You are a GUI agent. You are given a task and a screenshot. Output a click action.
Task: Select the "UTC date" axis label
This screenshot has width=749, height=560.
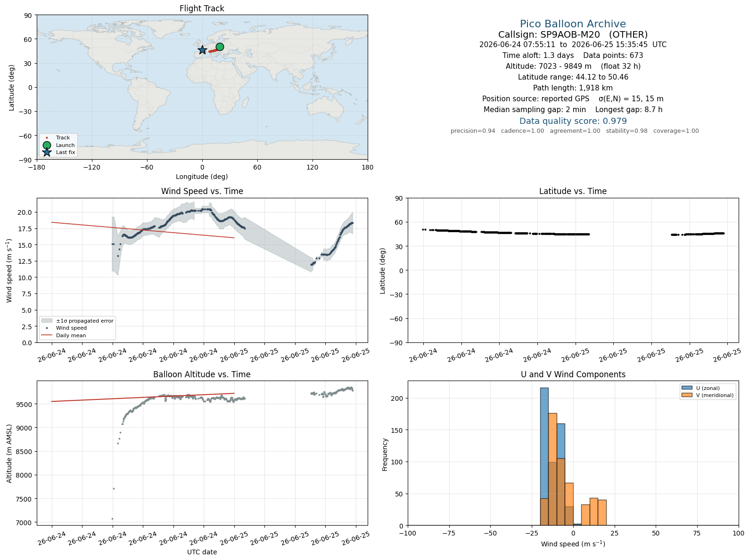[202, 552]
